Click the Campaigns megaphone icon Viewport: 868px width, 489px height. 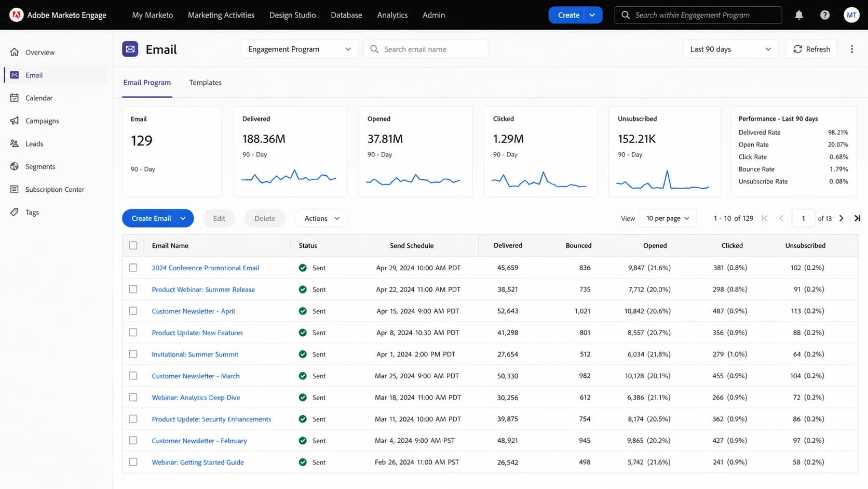[x=15, y=121]
